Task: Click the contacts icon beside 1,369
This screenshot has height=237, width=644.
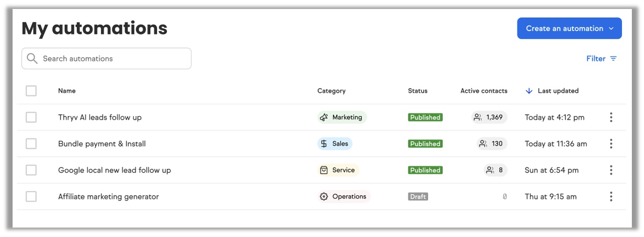Action: click(478, 118)
